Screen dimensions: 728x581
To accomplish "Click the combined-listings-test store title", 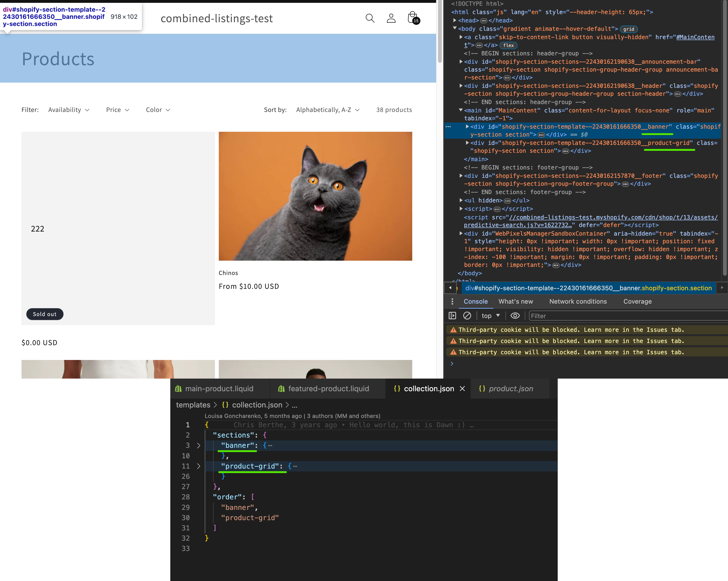I will (x=217, y=18).
